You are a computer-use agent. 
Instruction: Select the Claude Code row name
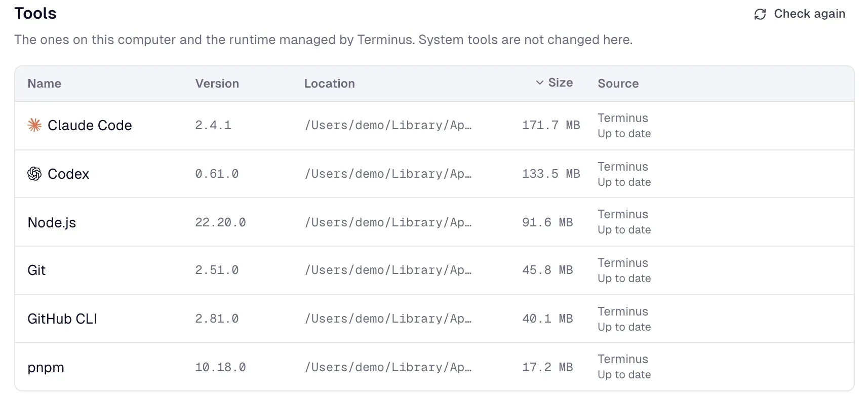(x=90, y=125)
